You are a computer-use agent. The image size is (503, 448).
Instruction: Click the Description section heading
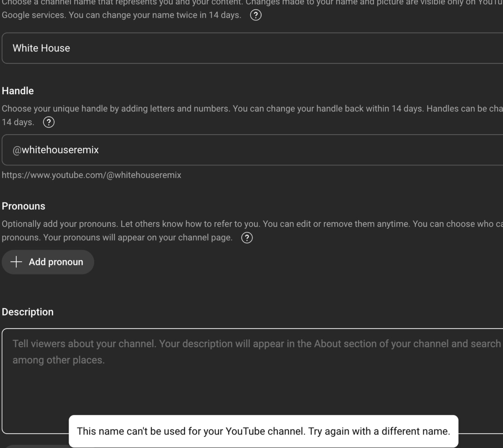point(28,312)
